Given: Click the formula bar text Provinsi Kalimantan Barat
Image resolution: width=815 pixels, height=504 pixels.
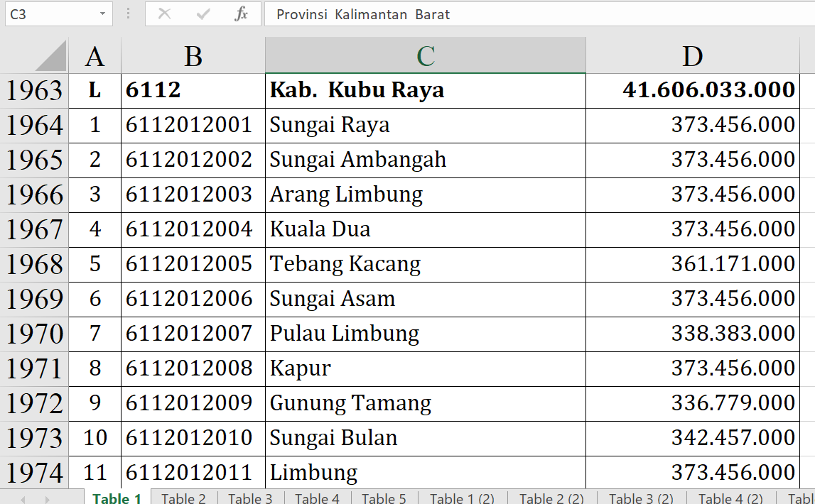Looking at the screenshot, I should point(363,14).
